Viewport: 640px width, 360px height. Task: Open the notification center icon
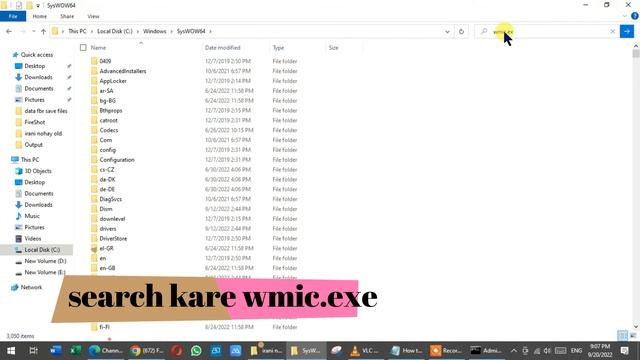624,351
